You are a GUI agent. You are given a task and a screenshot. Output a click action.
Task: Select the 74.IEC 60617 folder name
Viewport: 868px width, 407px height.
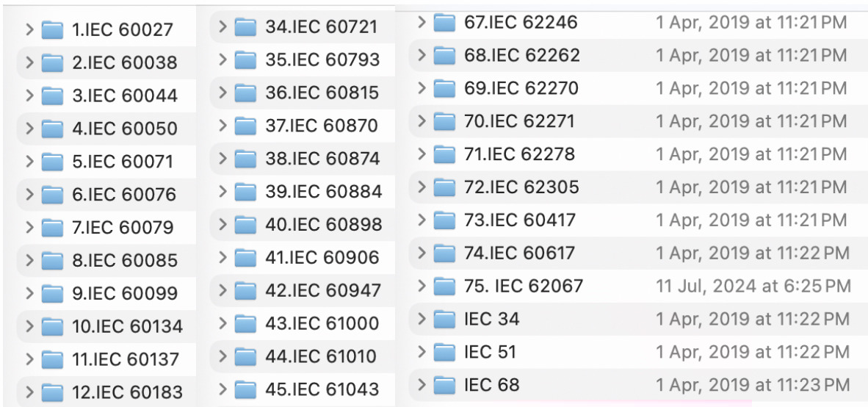(x=519, y=253)
